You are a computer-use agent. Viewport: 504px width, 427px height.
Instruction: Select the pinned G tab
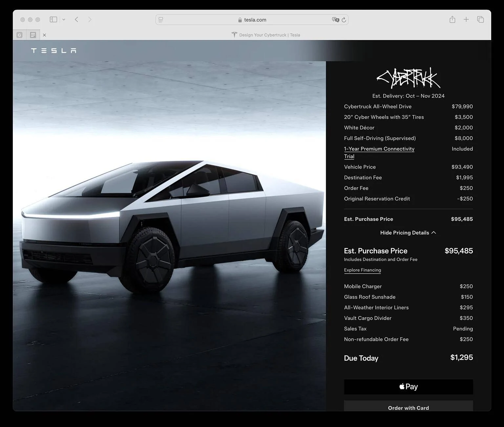pyautogui.click(x=19, y=35)
